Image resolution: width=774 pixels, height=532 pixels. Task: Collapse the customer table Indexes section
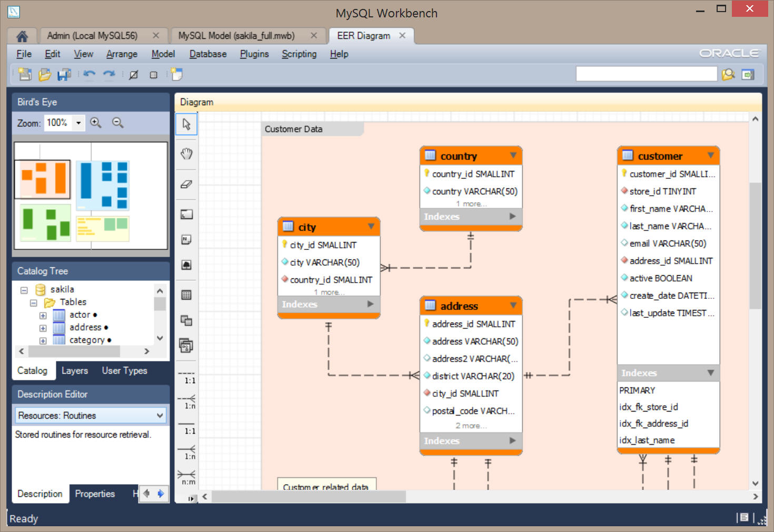tap(711, 373)
